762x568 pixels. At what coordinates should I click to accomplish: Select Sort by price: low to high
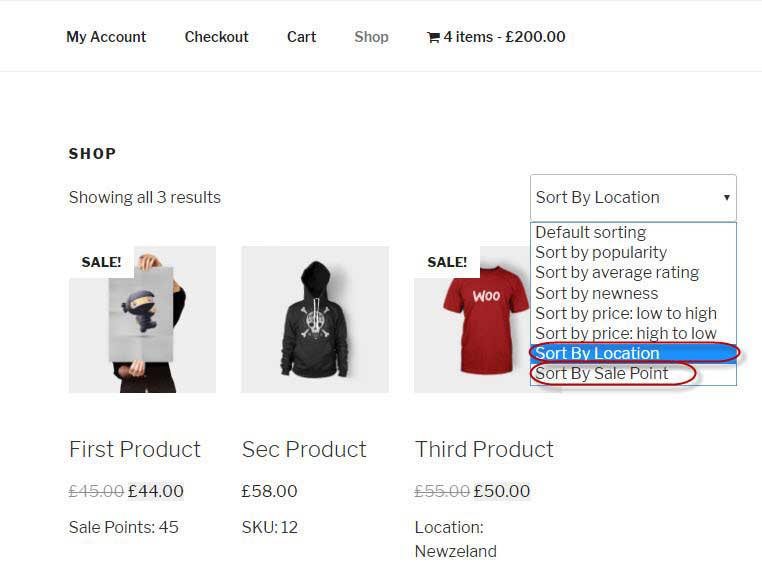(x=626, y=313)
